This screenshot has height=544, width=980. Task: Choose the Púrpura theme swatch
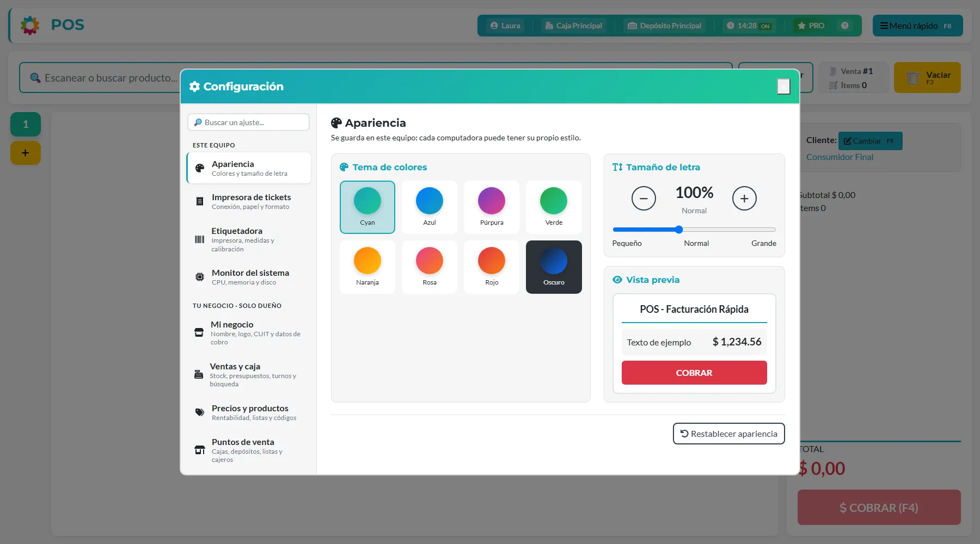pyautogui.click(x=492, y=207)
